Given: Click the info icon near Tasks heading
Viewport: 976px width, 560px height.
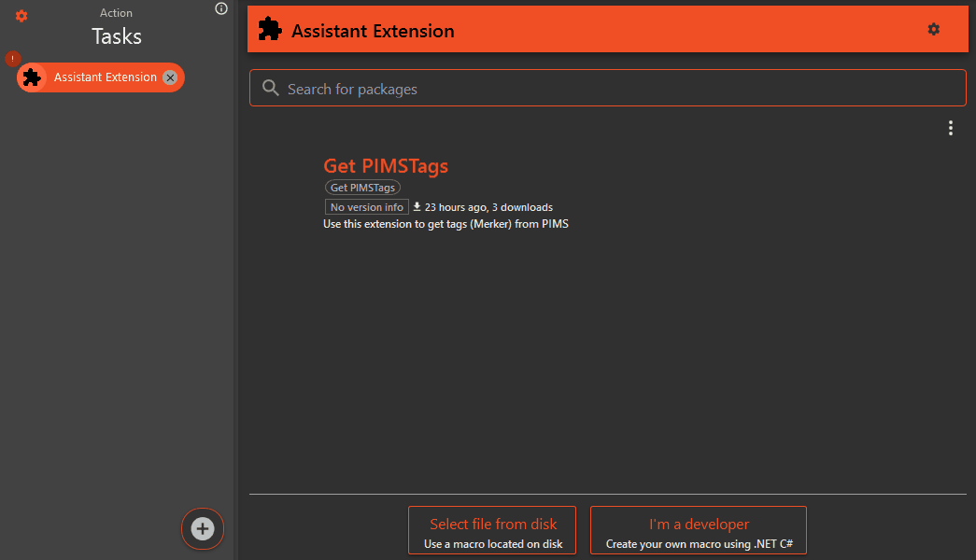Looking at the screenshot, I should (220, 8).
